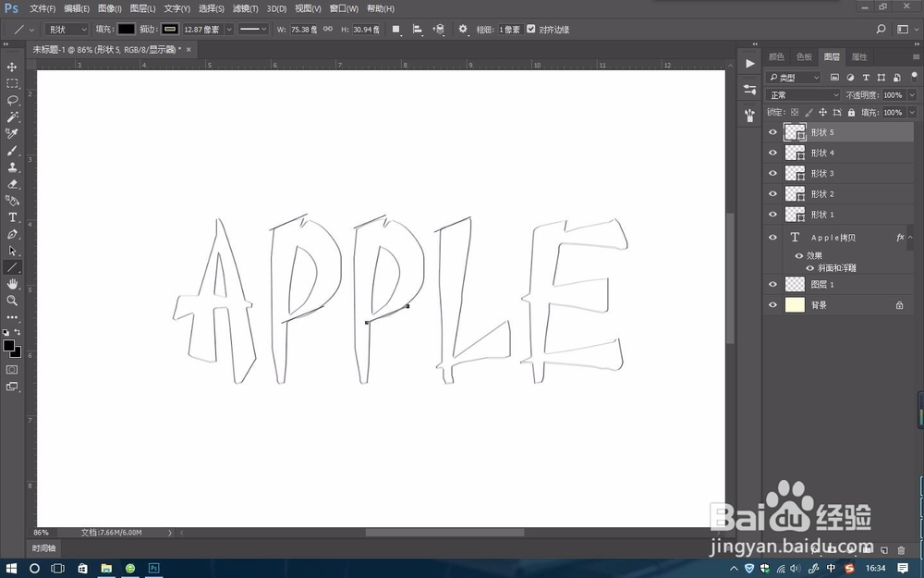
Task: Select the Lasso tool
Action: tap(12, 100)
